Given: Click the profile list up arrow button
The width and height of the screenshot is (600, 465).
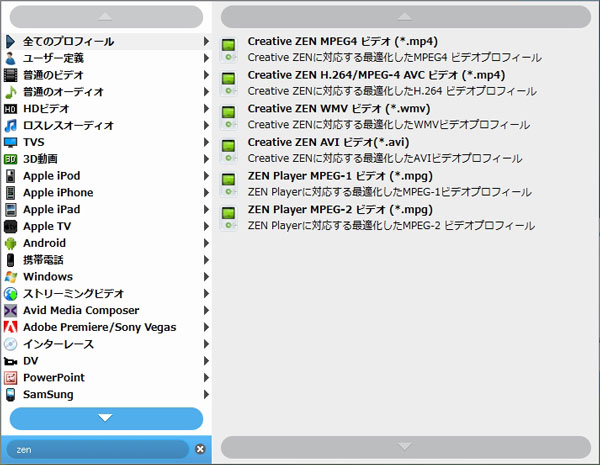Looking at the screenshot, I should point(406,17).
